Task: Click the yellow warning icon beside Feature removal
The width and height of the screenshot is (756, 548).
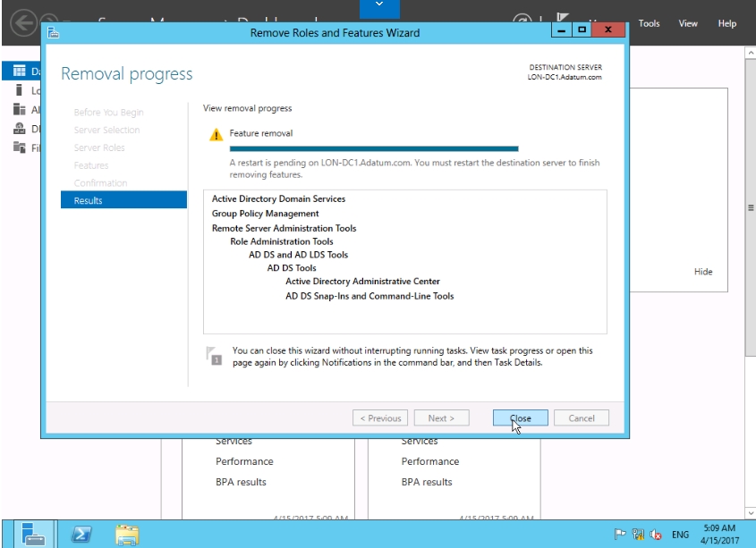Action: click(216, 134)
